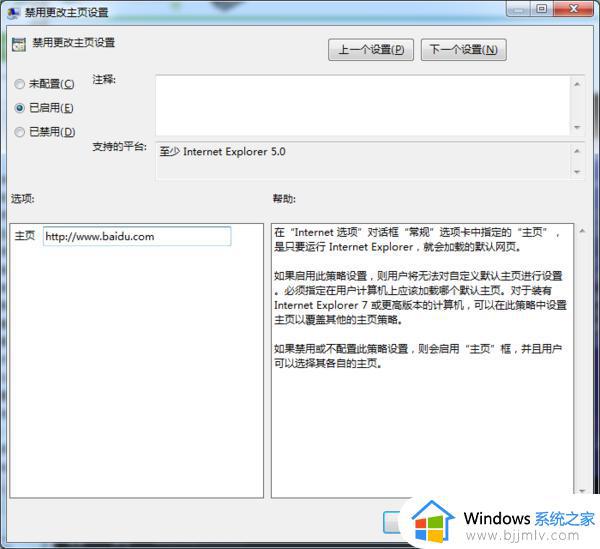Click up arrow of supported platform scrollbar
The height and width of the screenshot is (549, 600).
[x=577, y=151]
